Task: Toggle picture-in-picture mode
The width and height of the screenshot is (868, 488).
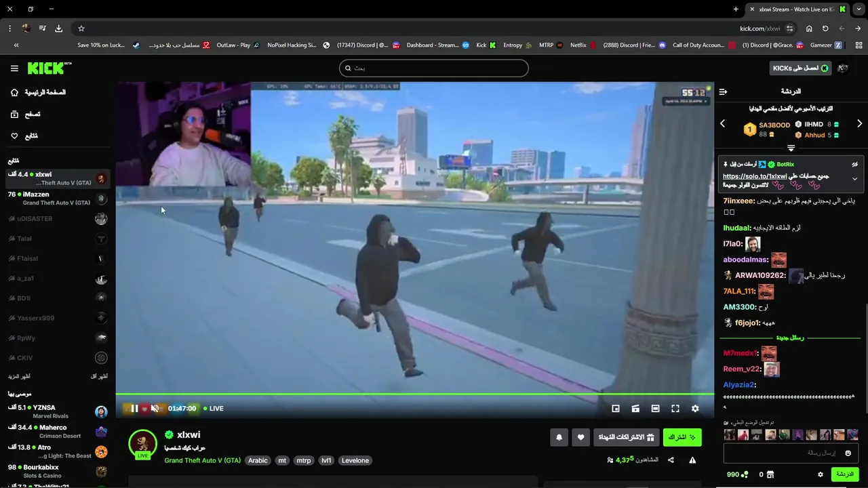Action: (x=616, y=409)
